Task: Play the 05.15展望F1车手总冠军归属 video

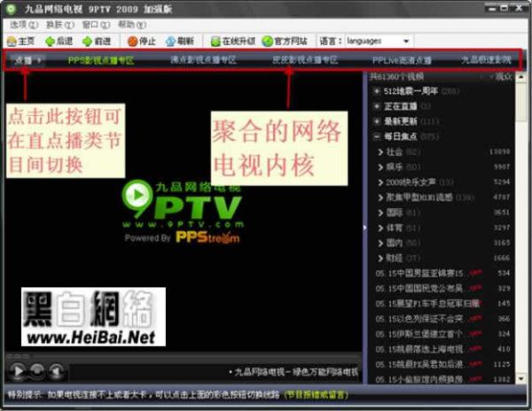Action: 427,303
